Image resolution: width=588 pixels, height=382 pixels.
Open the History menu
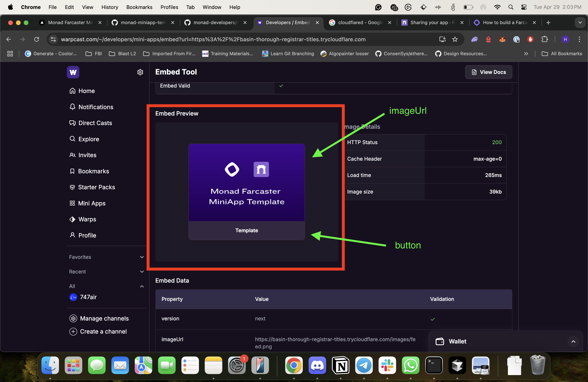pyautogui.click(x=109, y=7)
